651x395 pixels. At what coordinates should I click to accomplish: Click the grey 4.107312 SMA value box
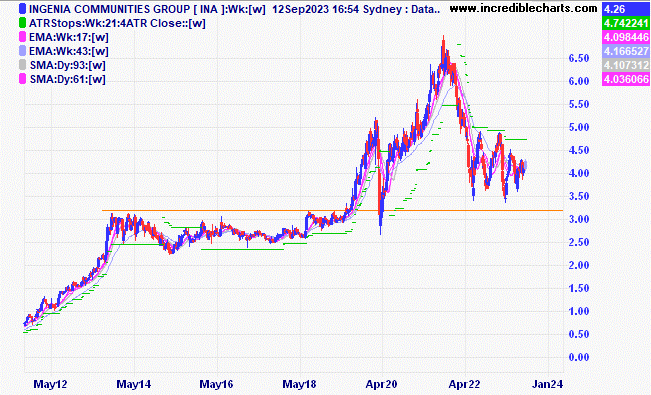(x=625, y=65)
